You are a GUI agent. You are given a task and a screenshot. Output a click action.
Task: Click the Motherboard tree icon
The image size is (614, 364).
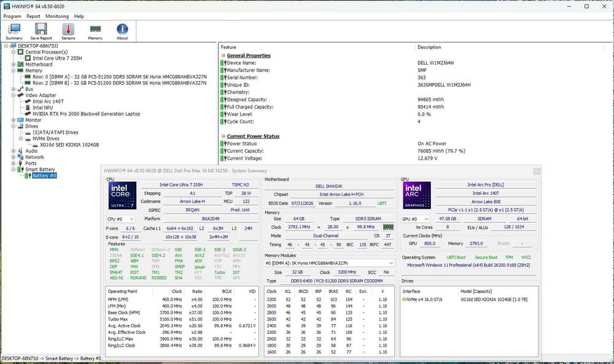point(20,64)
